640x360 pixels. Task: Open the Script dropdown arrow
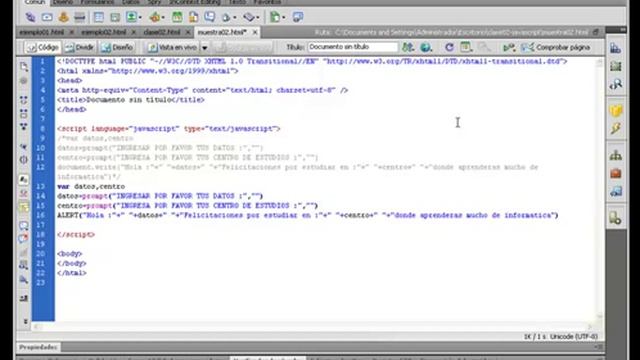[x=258, y=18]
